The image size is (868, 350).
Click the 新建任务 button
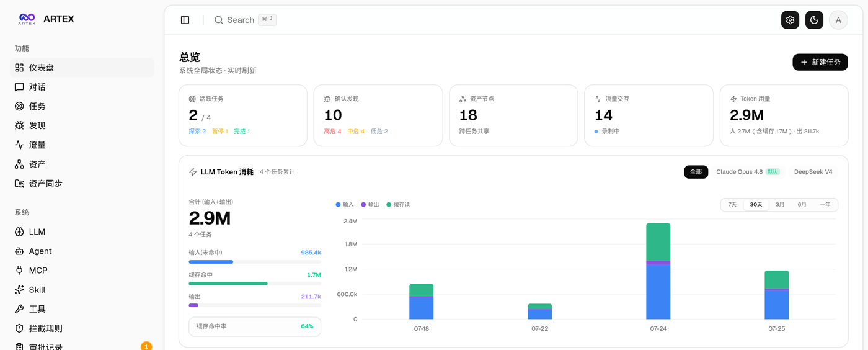pyautogui.click(x=820, y=62)
